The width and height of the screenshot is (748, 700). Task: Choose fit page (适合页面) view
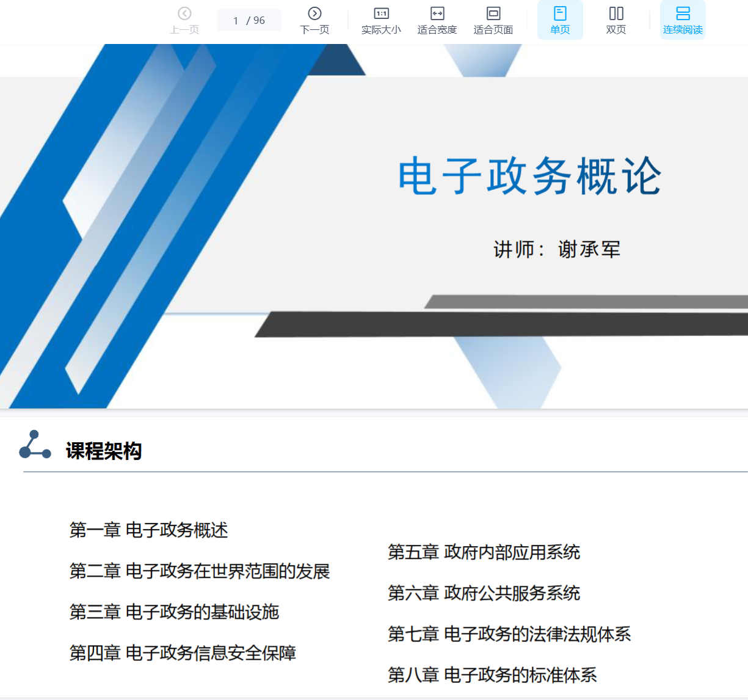pos(493,20)
